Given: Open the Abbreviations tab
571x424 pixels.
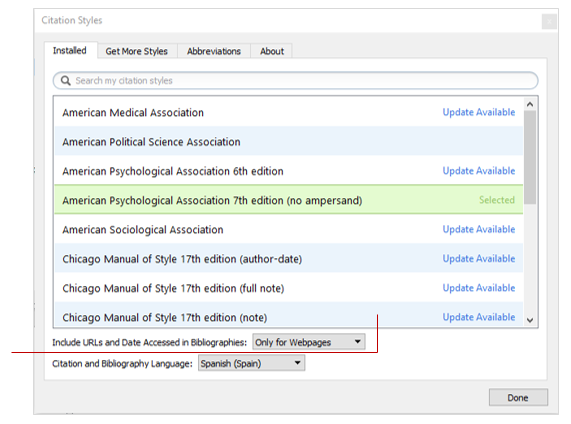Looking at the screenshot, I should (214, 51).
